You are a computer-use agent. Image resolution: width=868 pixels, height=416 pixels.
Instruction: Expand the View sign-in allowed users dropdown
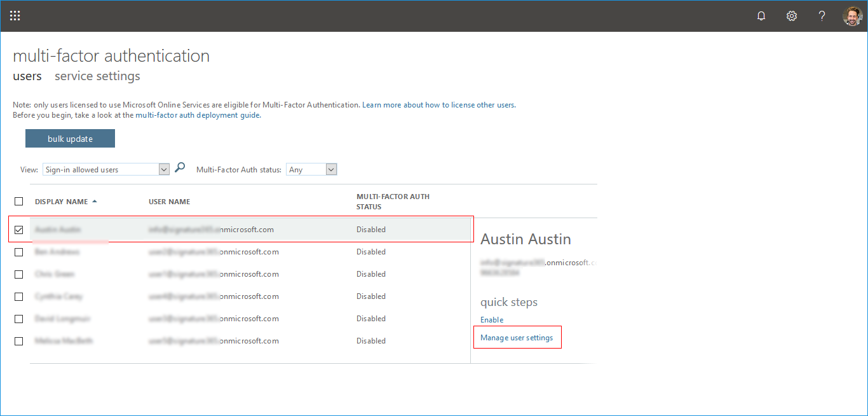tap(163, 170)
